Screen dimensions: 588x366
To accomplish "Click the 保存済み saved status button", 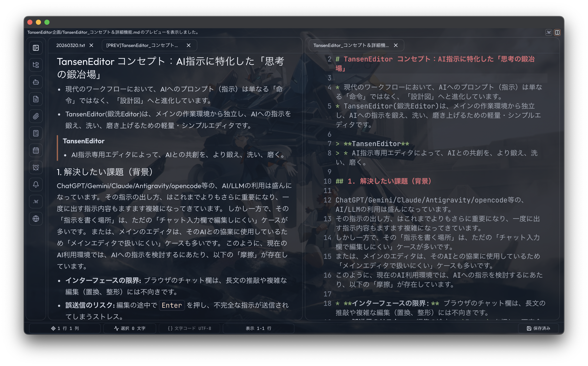I will (539, 328).
